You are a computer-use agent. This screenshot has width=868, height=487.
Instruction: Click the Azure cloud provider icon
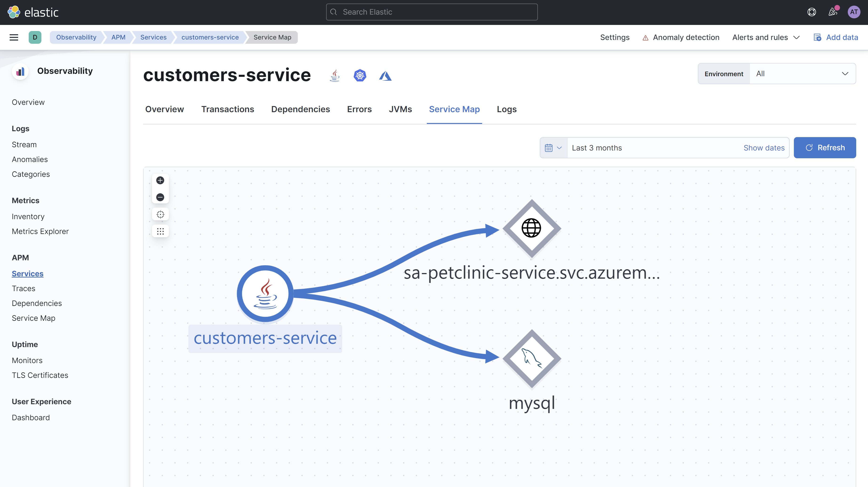pyautogui.click(x=385, y=75)
